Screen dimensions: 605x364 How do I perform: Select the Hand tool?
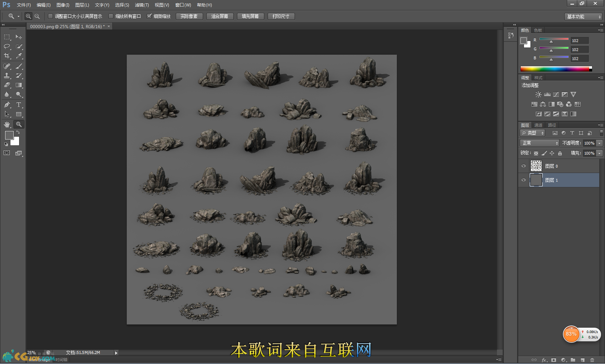coord(7,124)
